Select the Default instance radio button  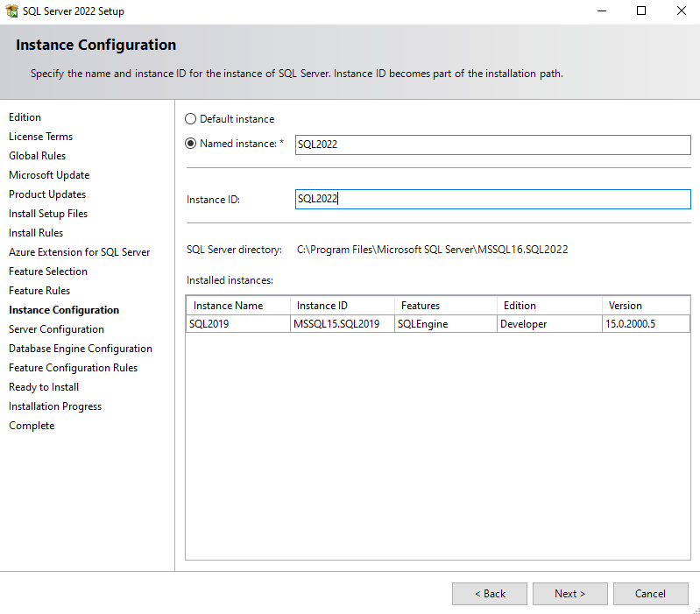pos(191,119)
